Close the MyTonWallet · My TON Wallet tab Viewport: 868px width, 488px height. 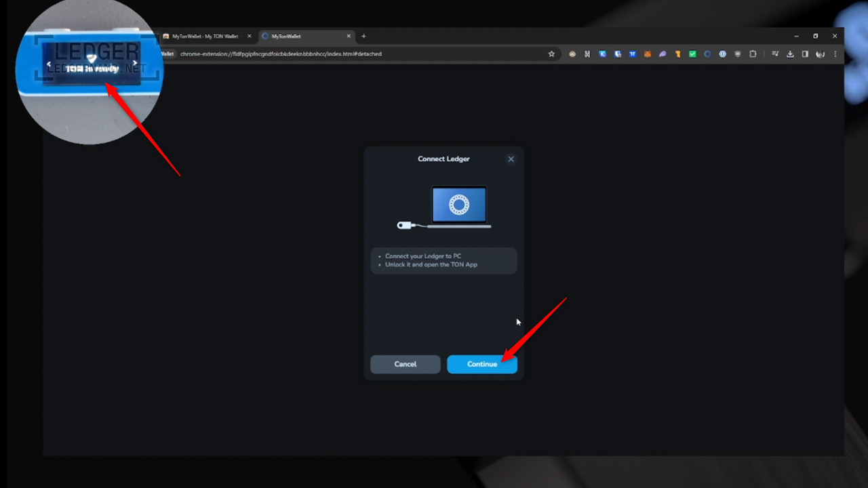pos(249,36)
